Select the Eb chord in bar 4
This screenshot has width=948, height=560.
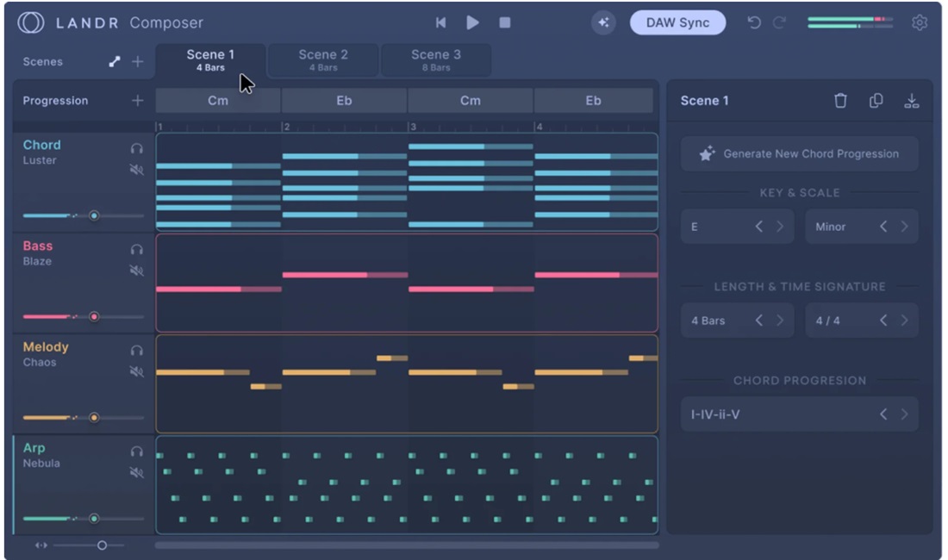[x=594, y=101]
